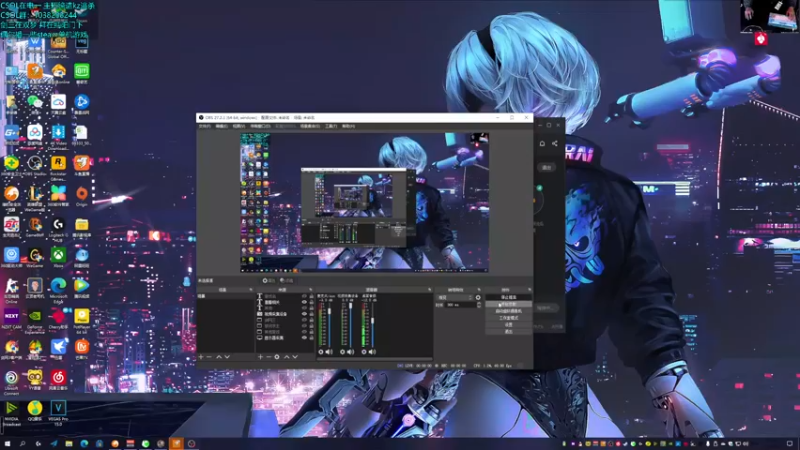Click home icon in window behind OBS
The image size is (800, 450).
point(542,143)
